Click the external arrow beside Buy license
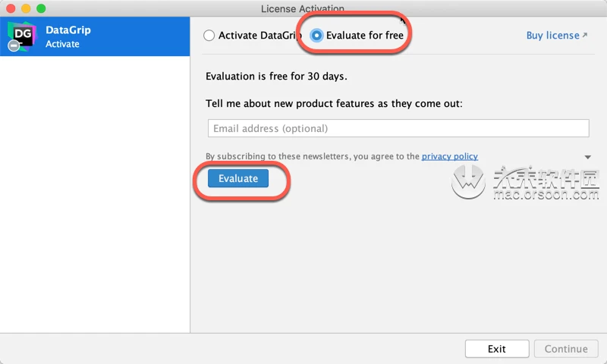This screenshot has width=607, height=364. pos(584,35)
